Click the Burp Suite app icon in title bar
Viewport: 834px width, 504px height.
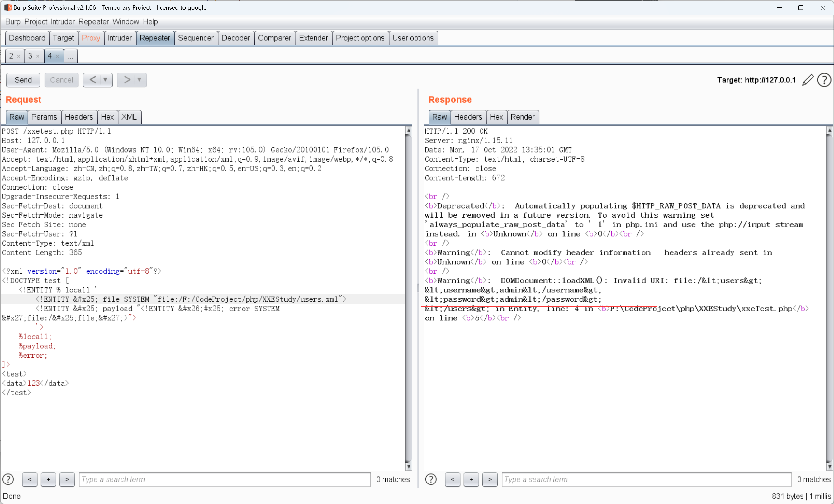[x=7, y=7]
